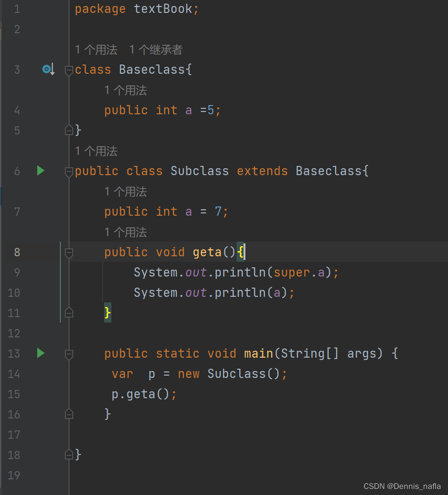The width and height of the screenshot is (448, 495).
Task: Click the run gutter icon beside main method
Action: (x=41, y=353)
